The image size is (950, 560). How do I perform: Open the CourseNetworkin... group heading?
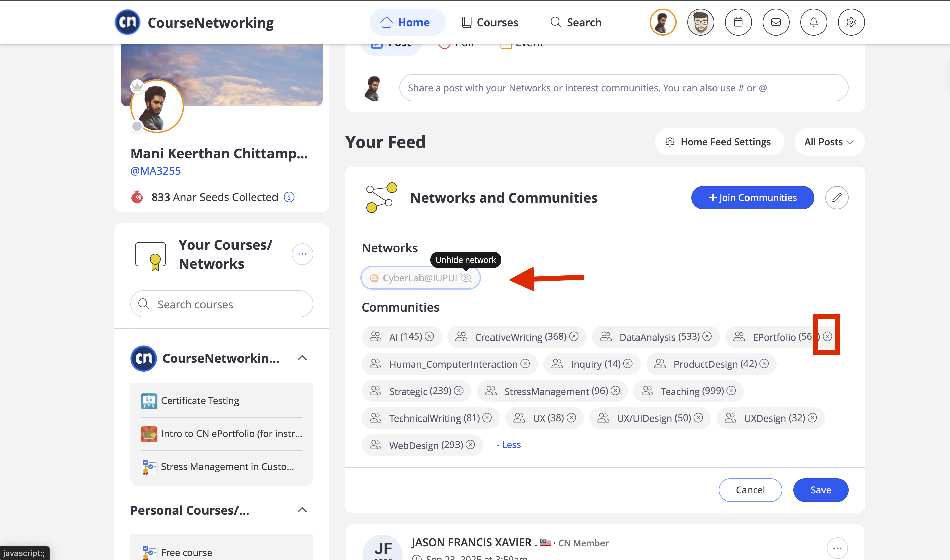221,358
